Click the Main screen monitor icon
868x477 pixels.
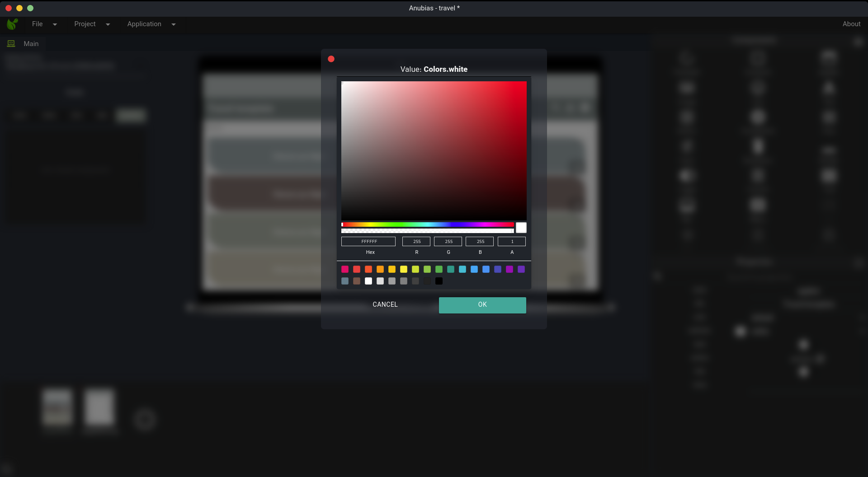11,43
